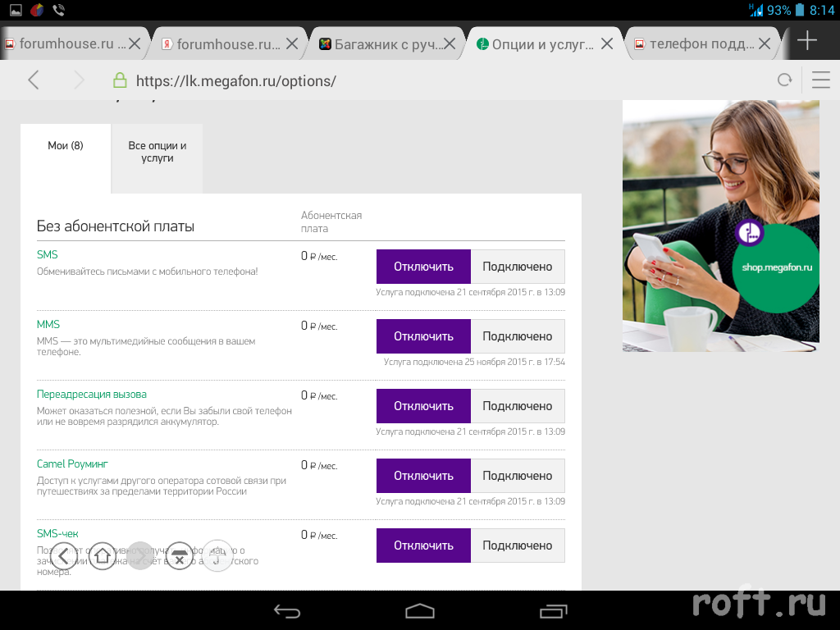Viewport: 840px width, 630px height.
Task: Tap the browser back arrow beside the address bar
Action: tap(34, 80)
